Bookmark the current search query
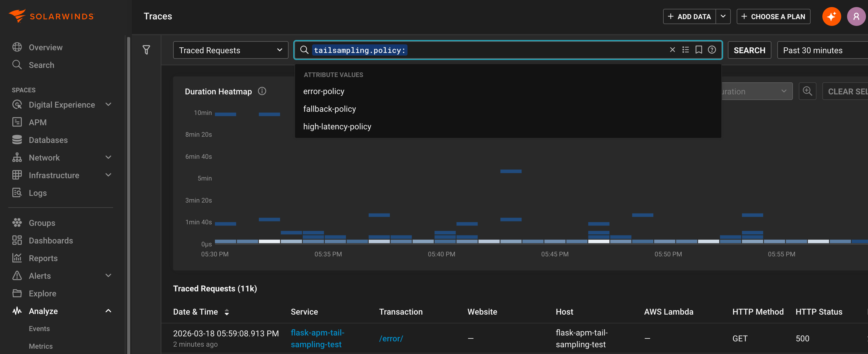868x354 pixels. (698, 50)
